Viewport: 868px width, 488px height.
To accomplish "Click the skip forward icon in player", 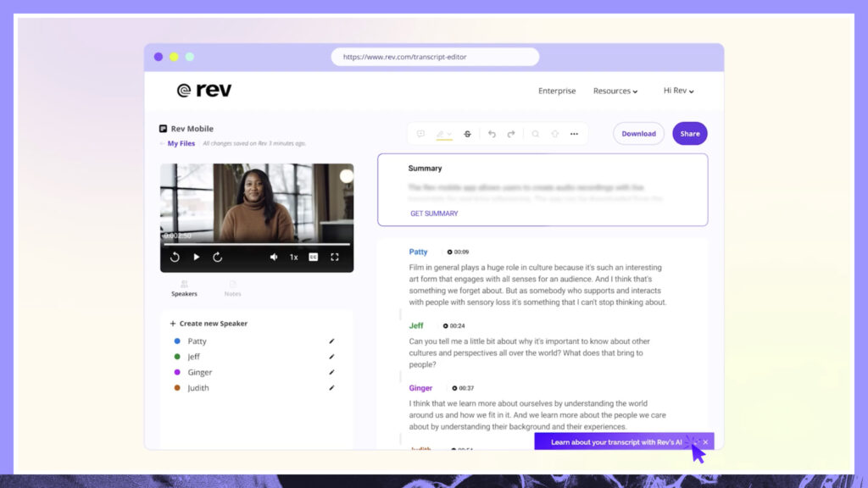I will [x=217, y=257].
